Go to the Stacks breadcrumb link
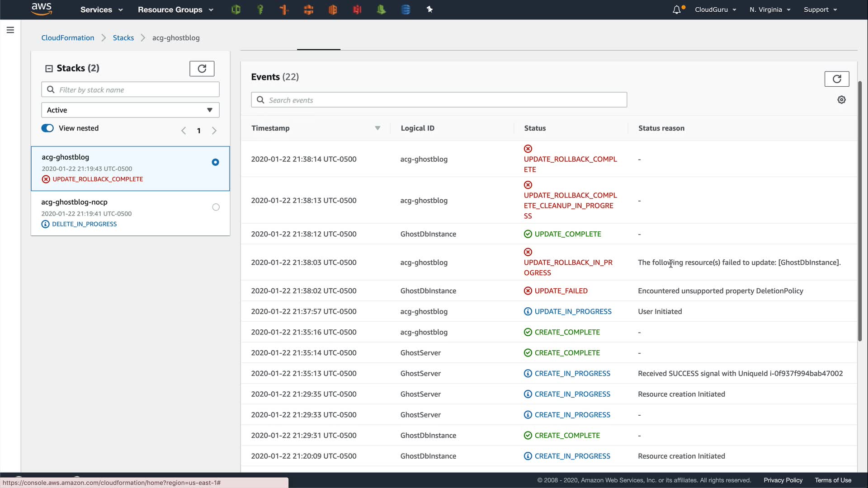 123,38
